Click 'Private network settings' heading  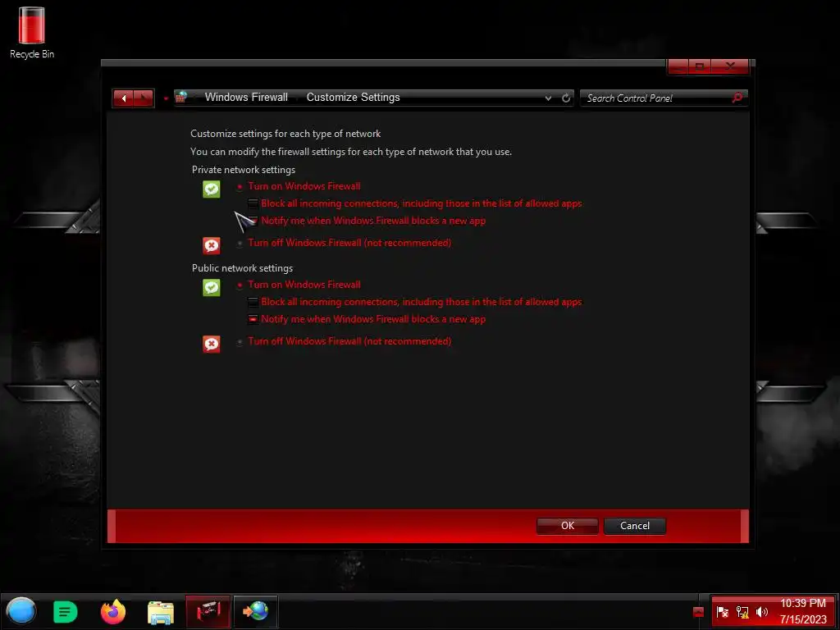(243, 170)
